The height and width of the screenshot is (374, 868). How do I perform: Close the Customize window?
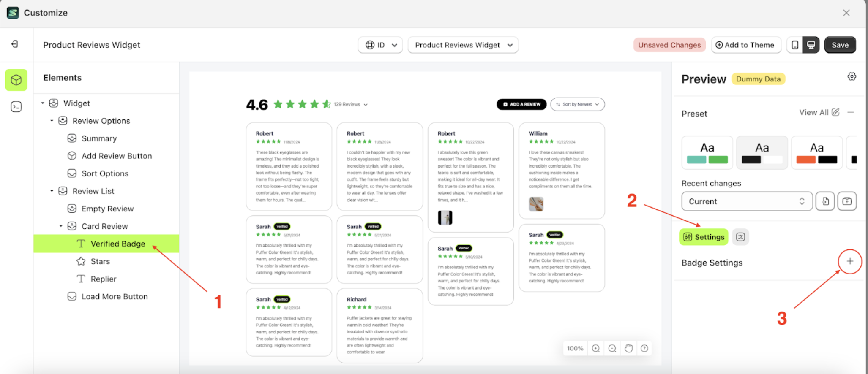pyautogui.click(x=846, y=13)
